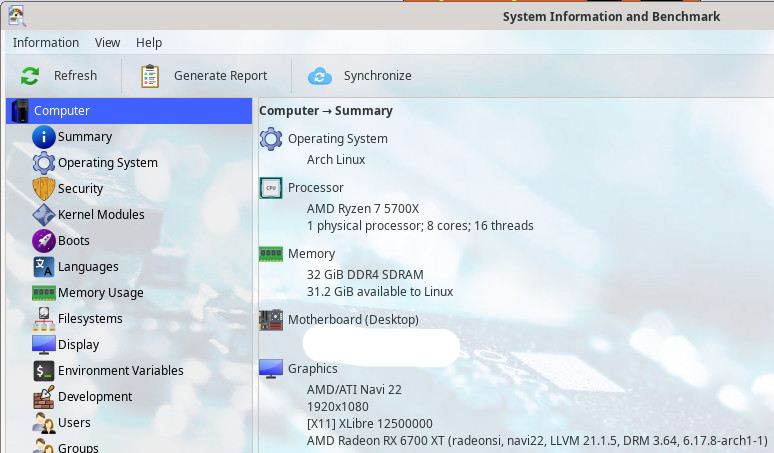Open the Display sidebar entry
This screenshot has width=774, height=453.
pos(78,345)
